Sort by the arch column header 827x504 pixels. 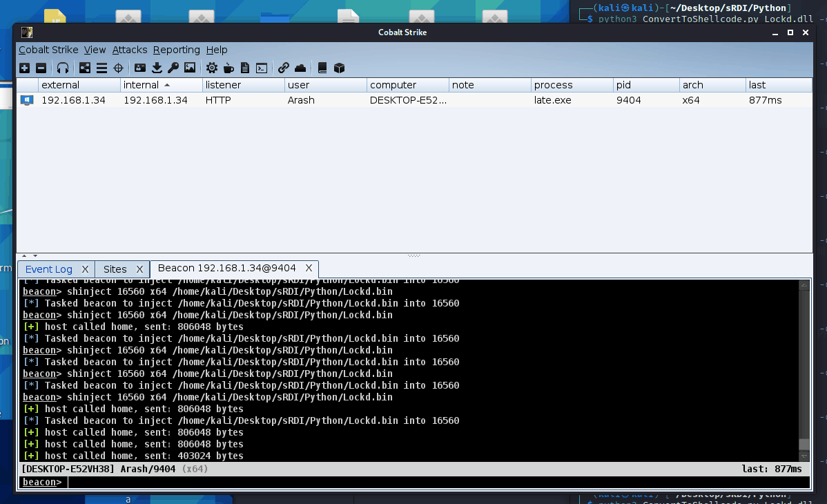712,85
